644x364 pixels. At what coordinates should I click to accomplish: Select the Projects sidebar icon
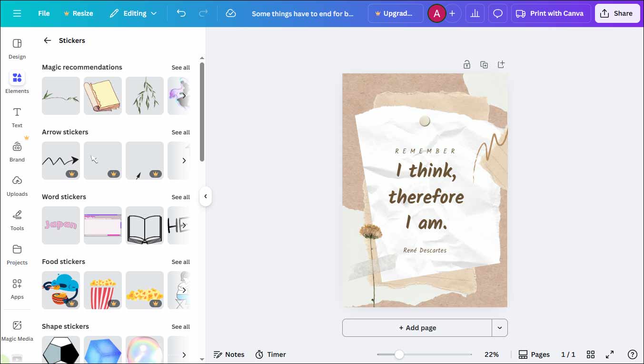(17, 253)
